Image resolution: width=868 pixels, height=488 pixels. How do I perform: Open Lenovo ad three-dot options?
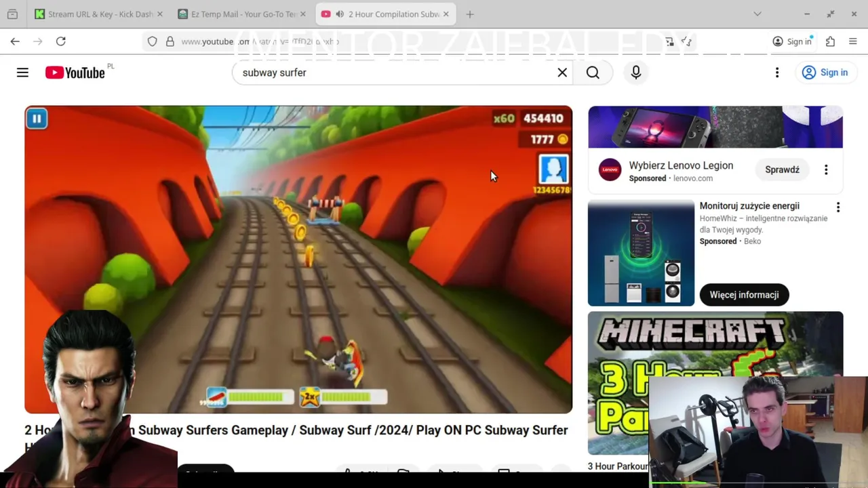[826, 170]
